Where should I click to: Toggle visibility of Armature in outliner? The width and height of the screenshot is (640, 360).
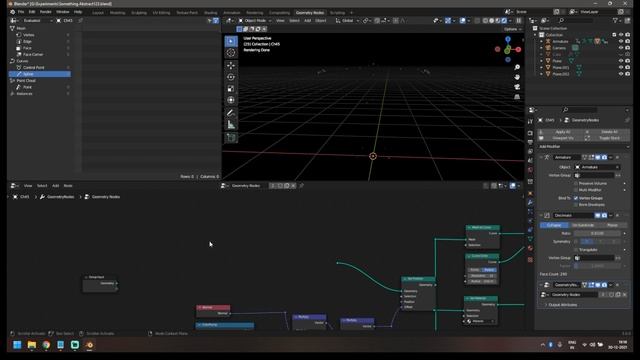click(621, 41)
